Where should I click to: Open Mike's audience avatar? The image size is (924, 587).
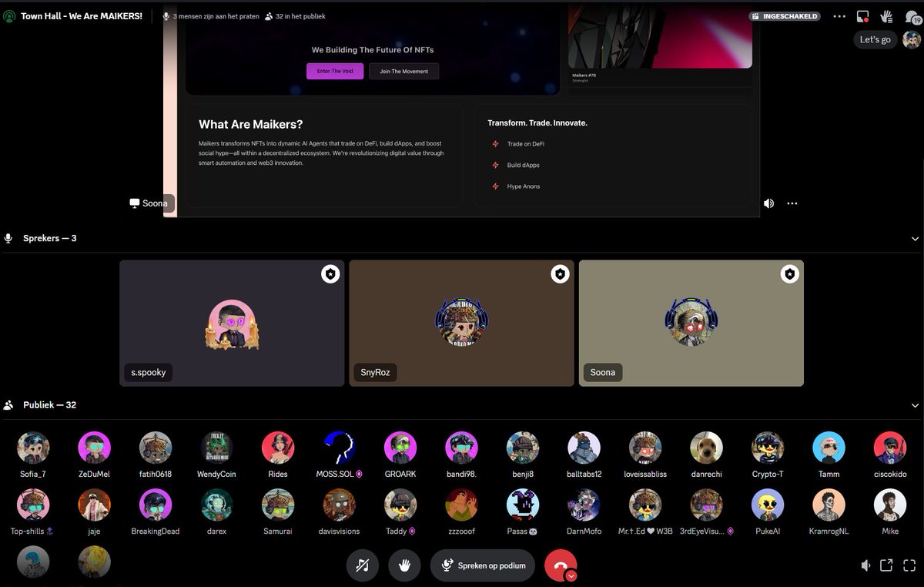(x=890, y=505)
